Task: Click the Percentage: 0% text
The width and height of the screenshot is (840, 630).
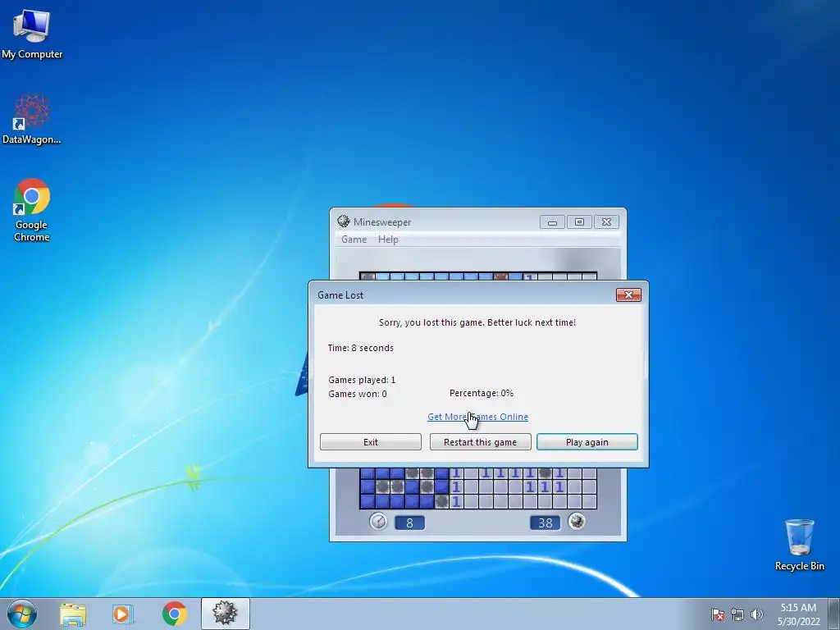Action: [481, 393]
